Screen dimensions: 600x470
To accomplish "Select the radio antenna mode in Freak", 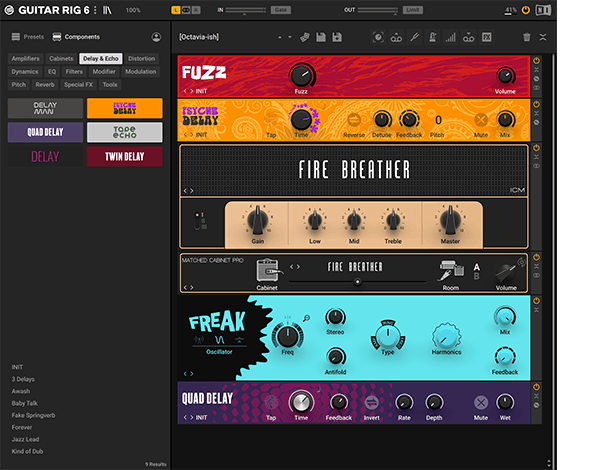I will pos(199,339).
